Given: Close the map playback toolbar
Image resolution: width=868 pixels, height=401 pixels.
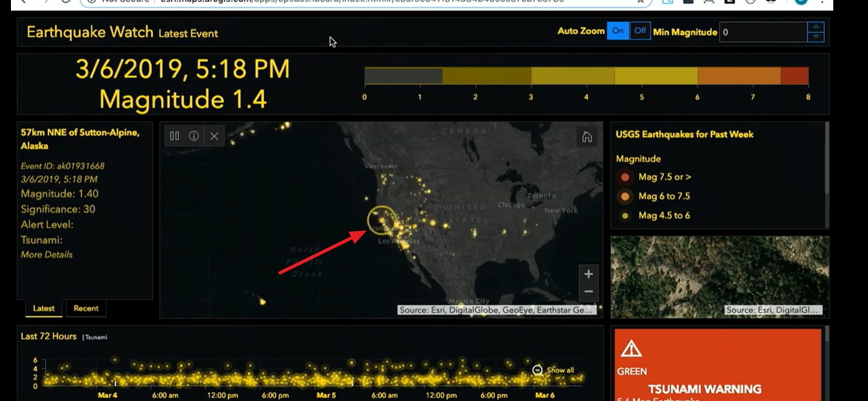Looking at the screenshot, I should point(214,136).
